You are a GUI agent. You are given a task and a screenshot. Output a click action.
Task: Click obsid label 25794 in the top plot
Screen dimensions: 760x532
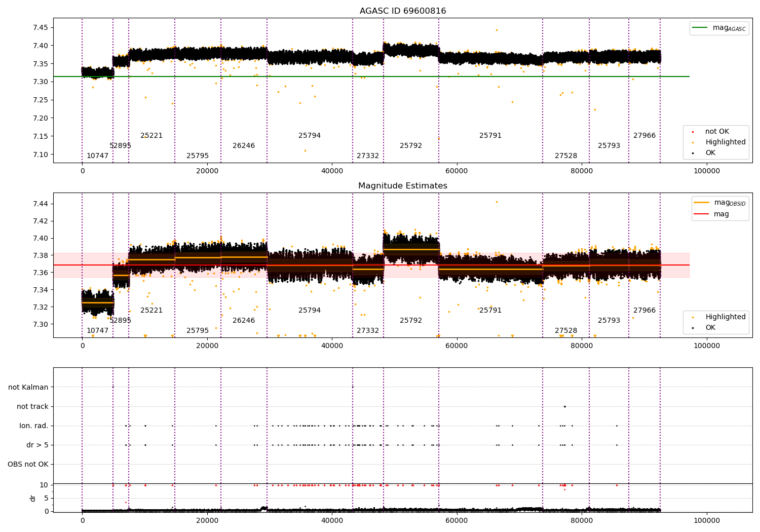click(x=310, y=136)
